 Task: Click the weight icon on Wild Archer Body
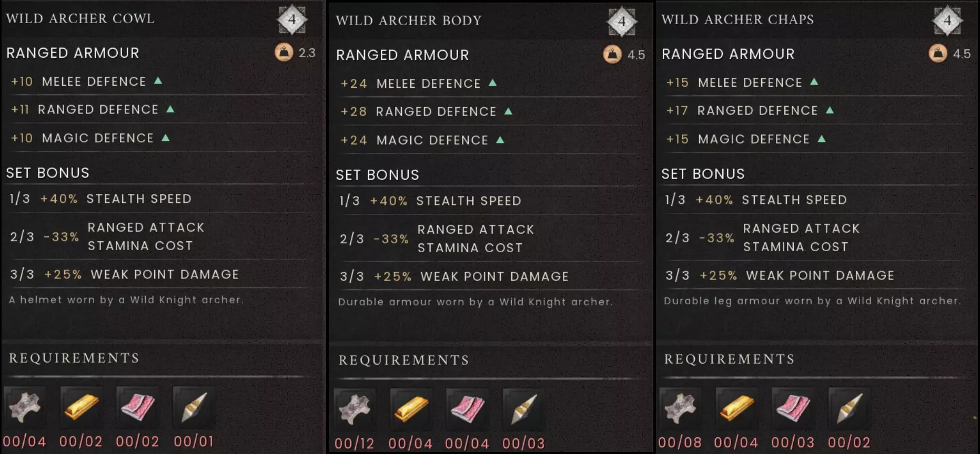point(612,55)
